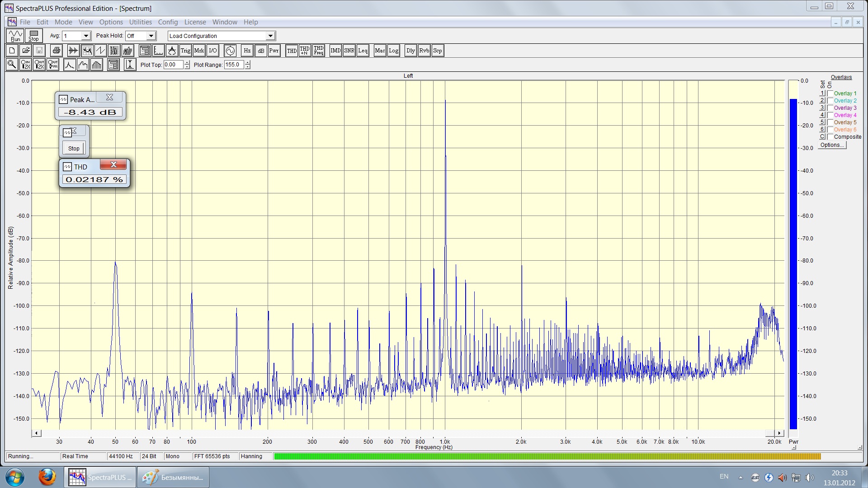This screenshot has width=868, height=488.
Task: Click the Log data logging button
Action: (394, 51)
